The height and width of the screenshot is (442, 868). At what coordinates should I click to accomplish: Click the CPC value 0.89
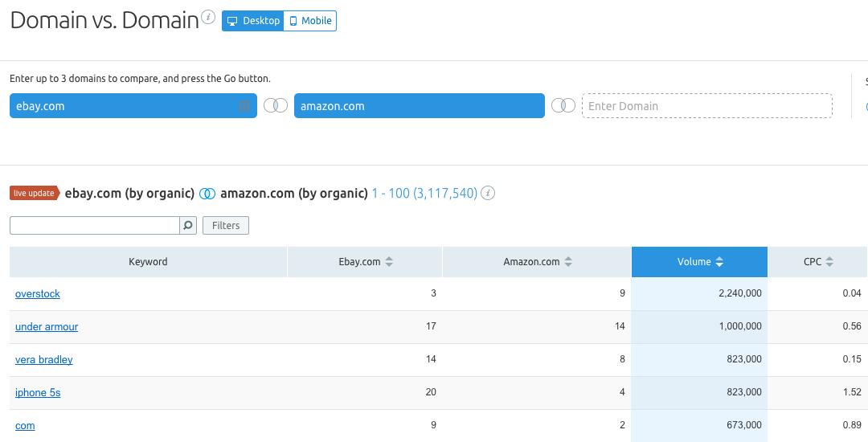coord(852,425)
